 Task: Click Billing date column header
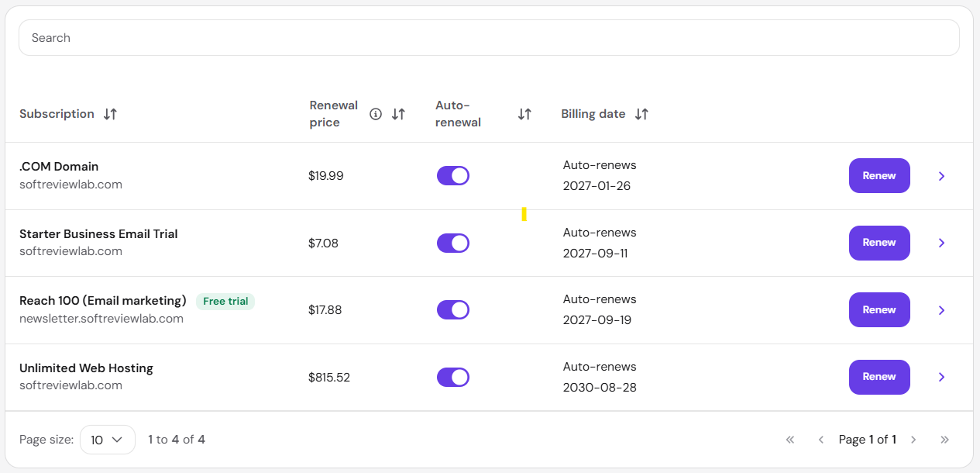pyautogui.click(x=593, y=114)
